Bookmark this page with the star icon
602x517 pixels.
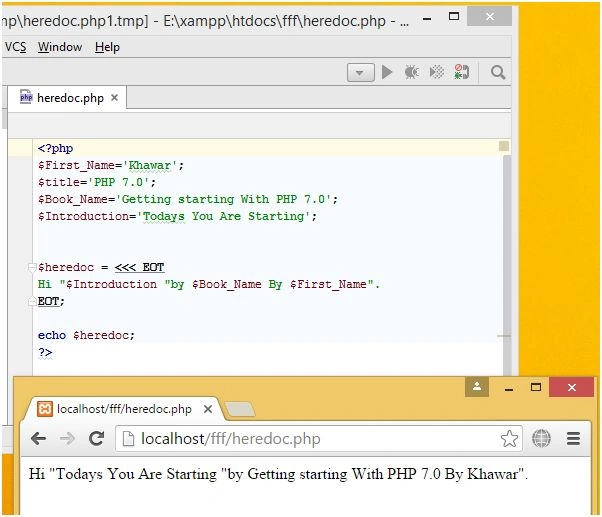point(509,438)
